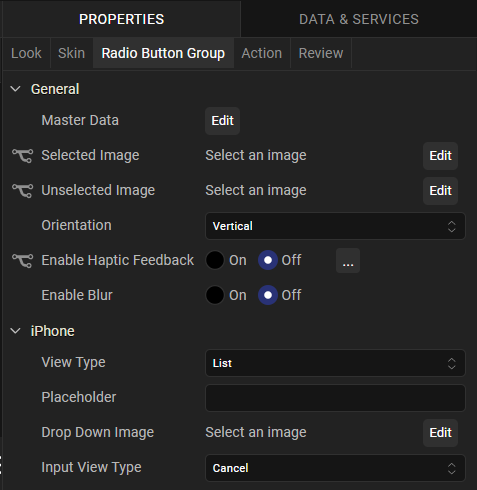
Task: Edit the Master Data
Action: [222, 121]
